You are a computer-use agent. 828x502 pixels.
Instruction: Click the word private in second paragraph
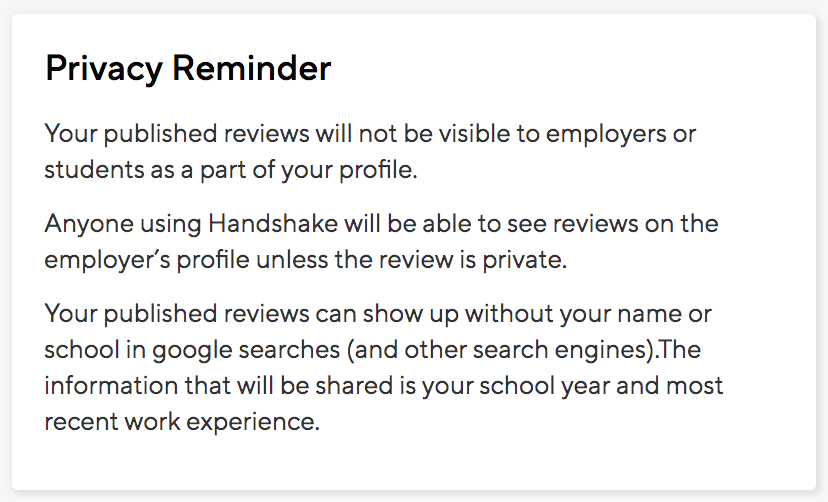(524, 260)
